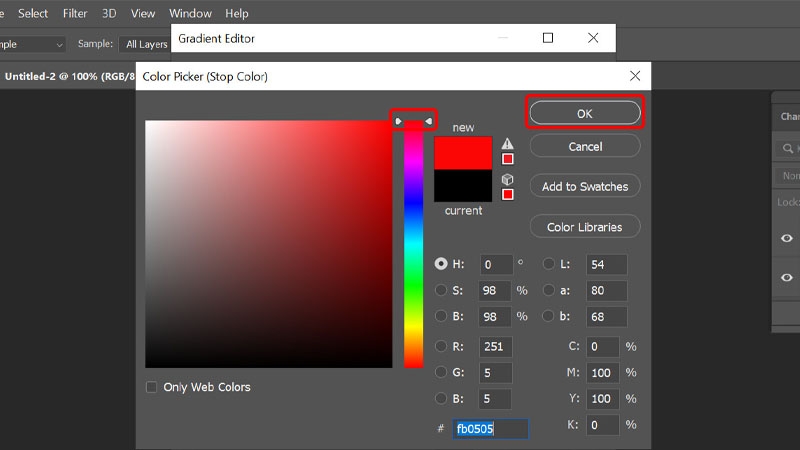Click the hue slider arrow handles
The image size is (800, 450).
point(413,121)
